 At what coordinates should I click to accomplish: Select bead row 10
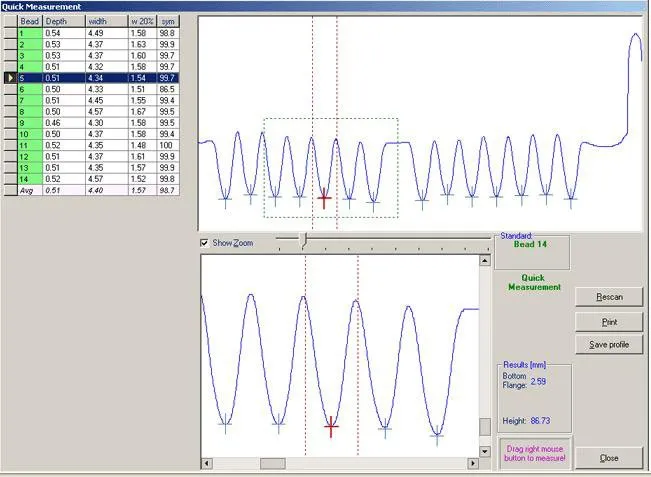(x=91, y=134)
